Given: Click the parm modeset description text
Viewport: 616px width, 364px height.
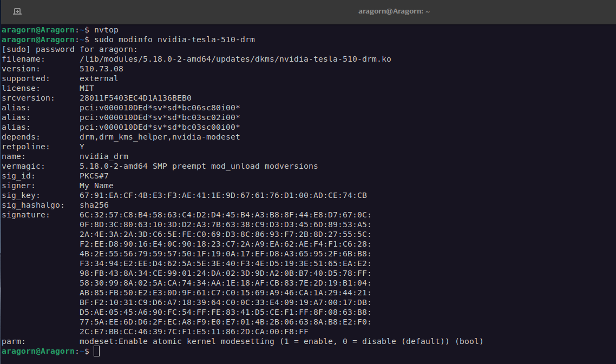Looking at the screenshot, I should 281,341.
